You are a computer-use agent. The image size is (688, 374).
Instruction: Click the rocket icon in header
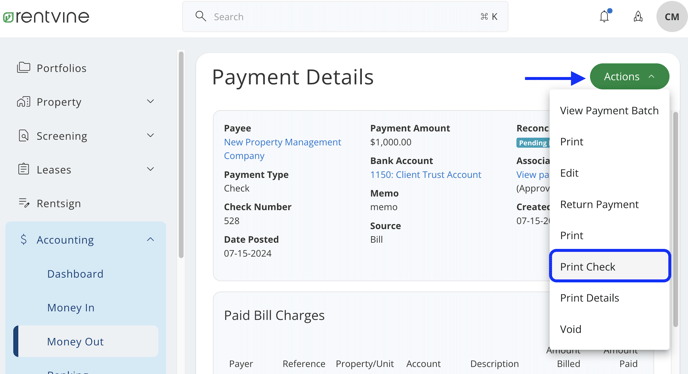coord(638,17)
